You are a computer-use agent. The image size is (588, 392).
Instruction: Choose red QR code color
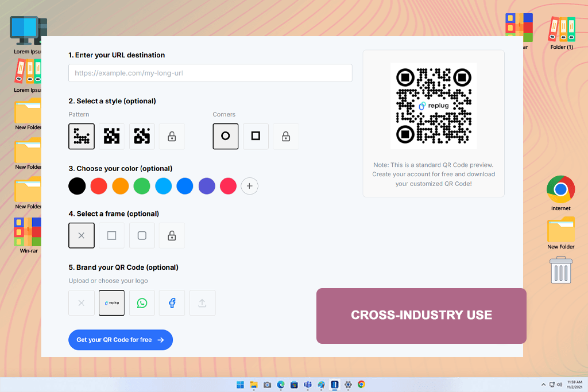click(x=99, y=186)
